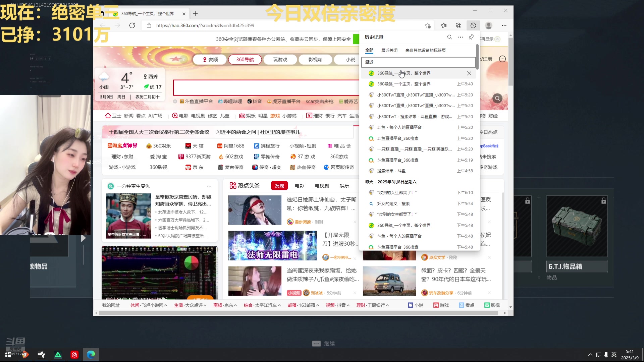The height and width of the screenshot is (362, 644).
Task: Click the G.T.I.物品箱 item in game
Action: point(577,234)
